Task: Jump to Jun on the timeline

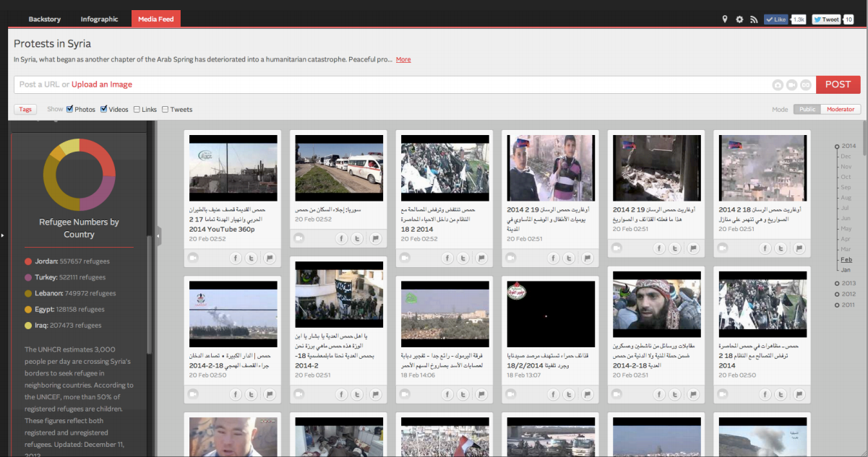Action: [846, 218]
